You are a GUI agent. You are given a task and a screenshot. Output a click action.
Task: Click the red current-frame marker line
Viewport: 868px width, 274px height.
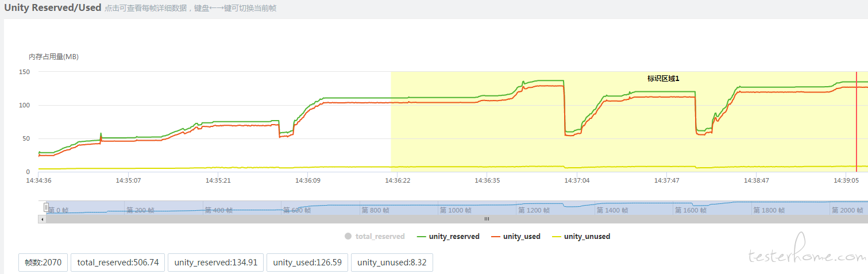pyautogui.click(x=857, y=122)
